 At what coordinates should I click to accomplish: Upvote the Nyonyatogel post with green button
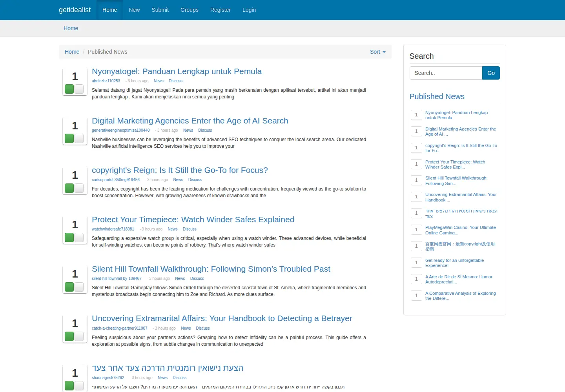pyautogui.click(x=69, y=89)
